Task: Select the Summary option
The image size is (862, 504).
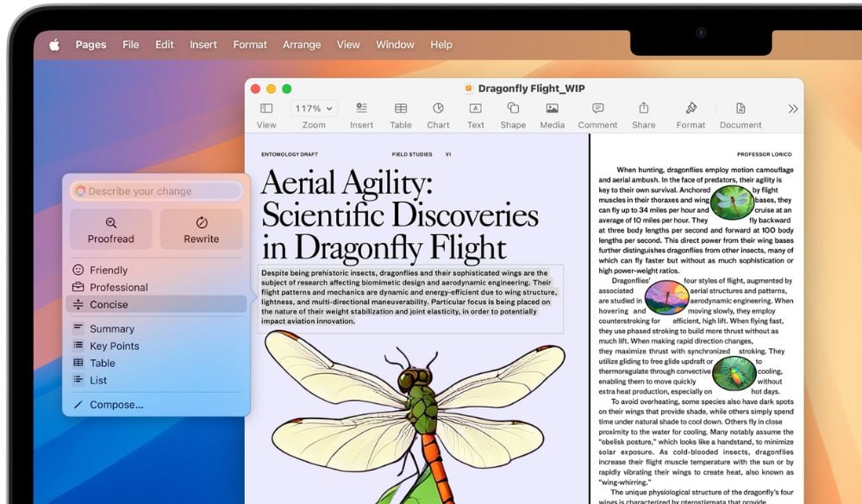Action: coord(156,328)
